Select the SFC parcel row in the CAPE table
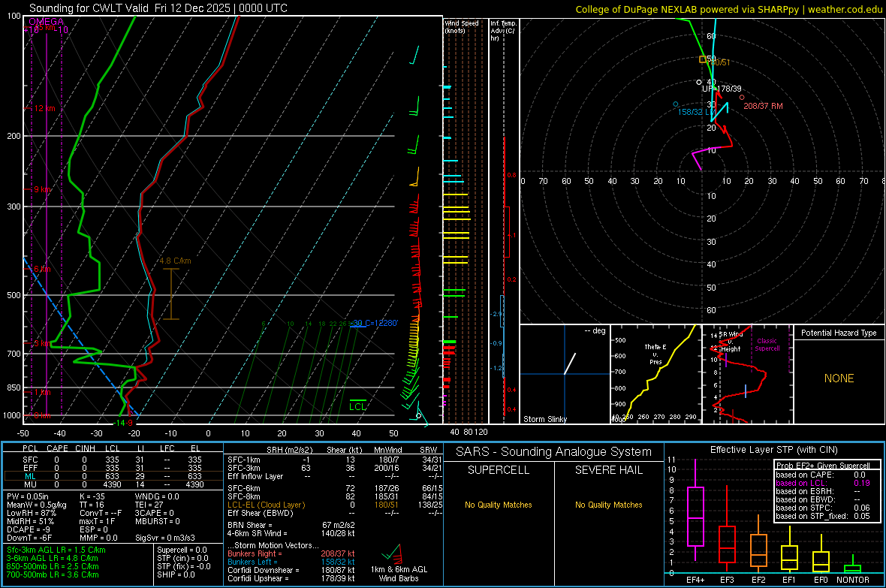 coord(112,460)
